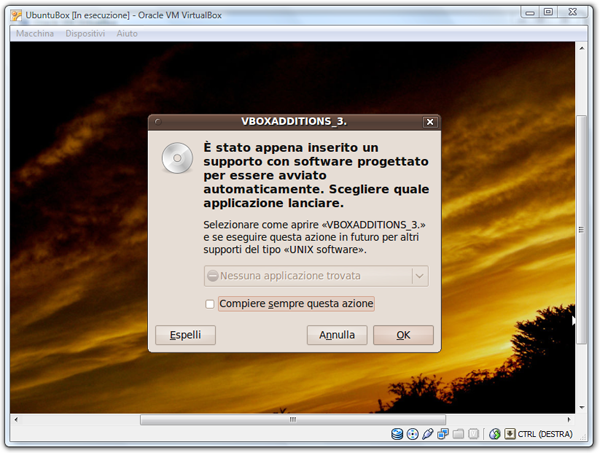The image size is (600, 453).
Task: Click the horizontal scrollbar thumb
Action: pyautogui.click(x=293, y=420)
